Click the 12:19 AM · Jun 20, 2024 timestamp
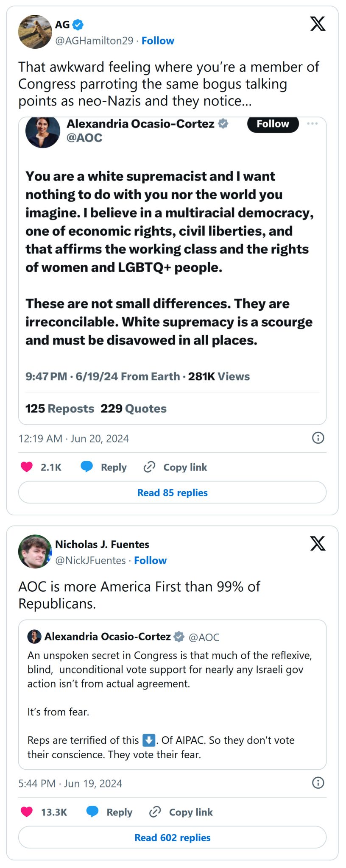This screenshot has height=868, width=346. click(x=73, y=439)
